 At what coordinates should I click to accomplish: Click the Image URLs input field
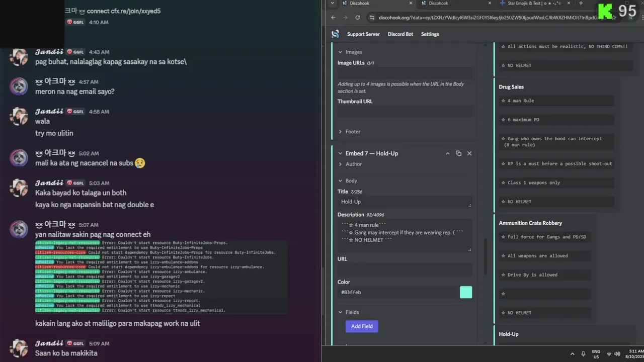405,73
